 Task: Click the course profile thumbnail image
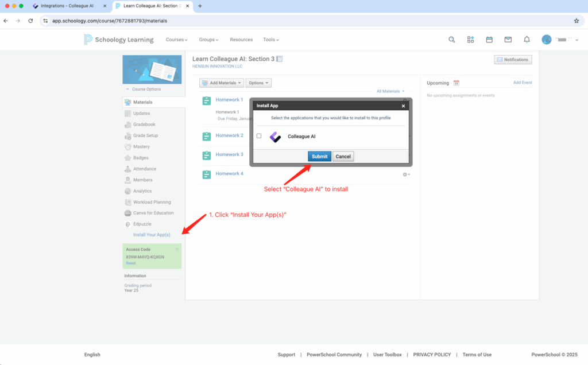tap(152, 69)
